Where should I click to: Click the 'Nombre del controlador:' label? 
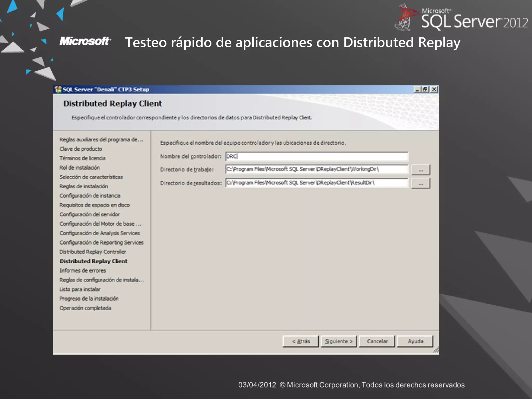(191, 156)
